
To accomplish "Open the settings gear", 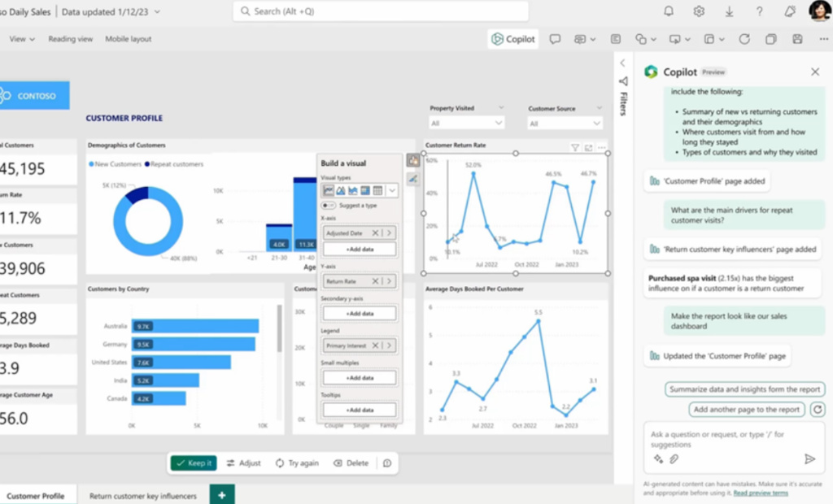I will click(x=699, y=11).
